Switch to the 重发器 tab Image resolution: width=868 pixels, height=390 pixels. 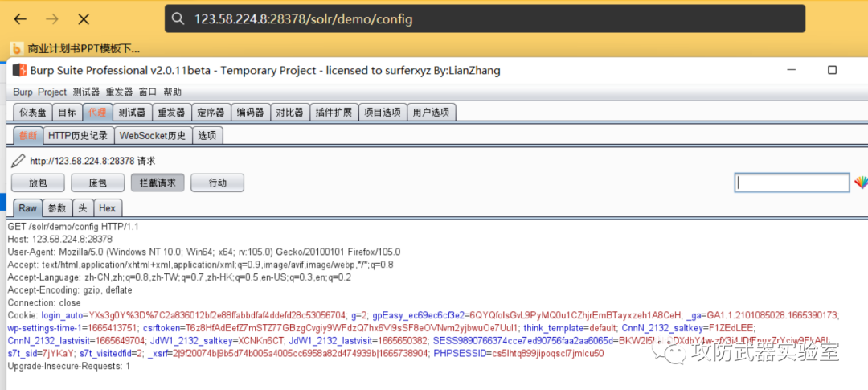171,113
